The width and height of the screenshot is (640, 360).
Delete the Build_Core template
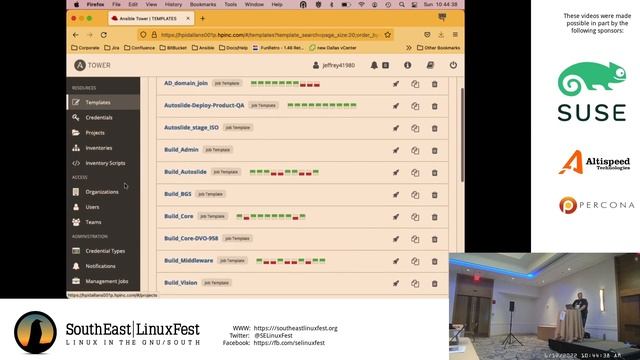pyautogui.click(x=435, y=217)
